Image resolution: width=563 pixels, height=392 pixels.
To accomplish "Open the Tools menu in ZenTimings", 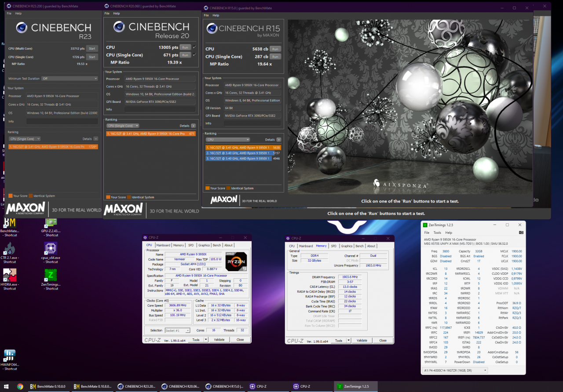I will (437, 232).
